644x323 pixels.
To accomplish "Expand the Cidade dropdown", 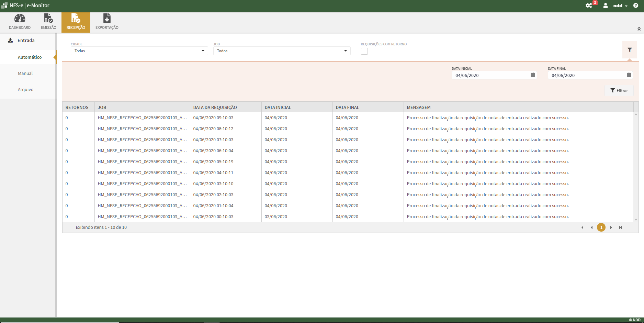I will coord(203,51).
